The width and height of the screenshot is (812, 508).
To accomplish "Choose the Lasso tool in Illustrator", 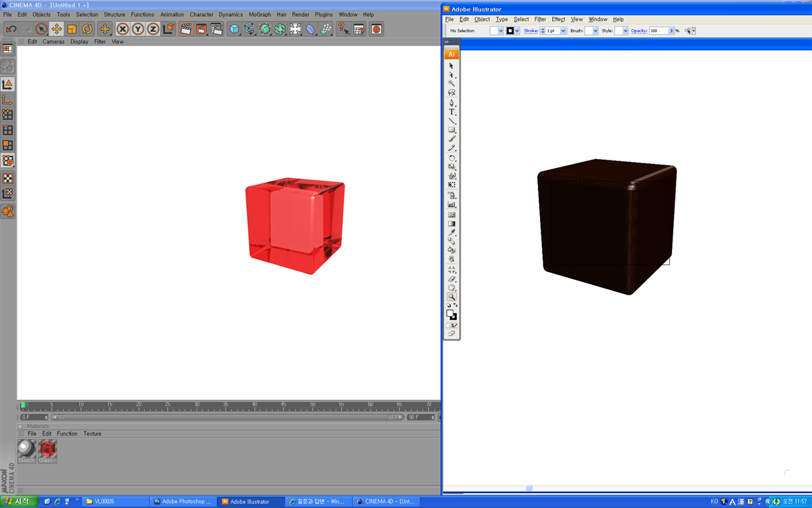I will [451, 93].
